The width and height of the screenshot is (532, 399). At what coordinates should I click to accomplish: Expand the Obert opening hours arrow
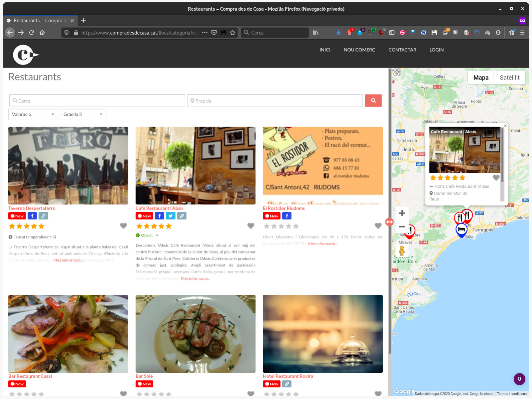pos(157,236)
